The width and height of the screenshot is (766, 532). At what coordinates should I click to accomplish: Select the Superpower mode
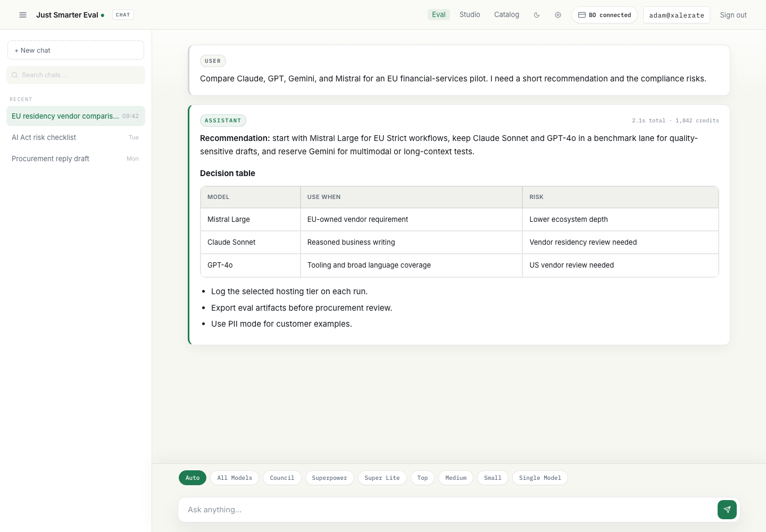pos(329,478)
